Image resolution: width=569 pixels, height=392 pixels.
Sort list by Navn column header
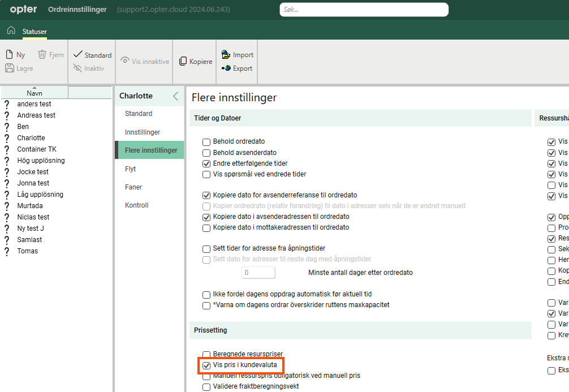point(35,93)
